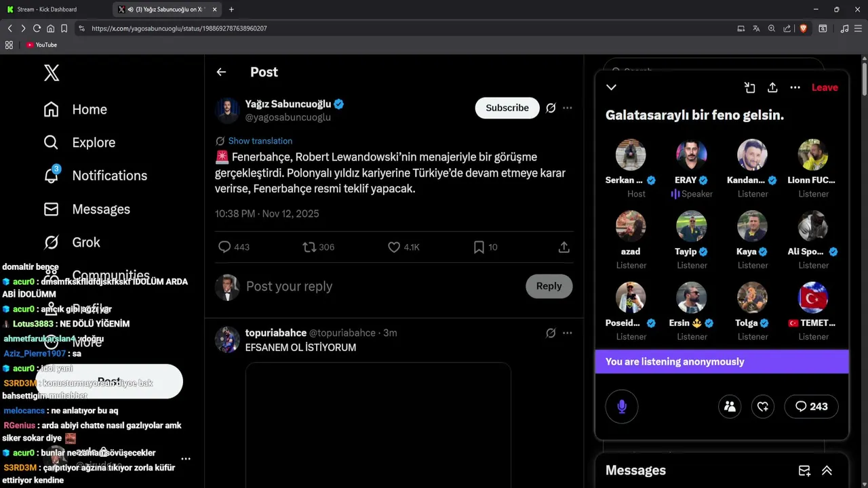
Task: Share this page from address bar
Action: tap(787, 28)
